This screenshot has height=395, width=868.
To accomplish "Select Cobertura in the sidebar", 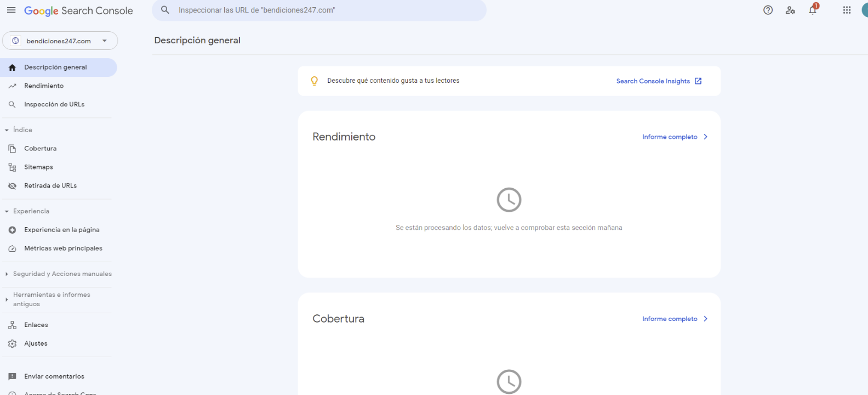I will (40, 149).
